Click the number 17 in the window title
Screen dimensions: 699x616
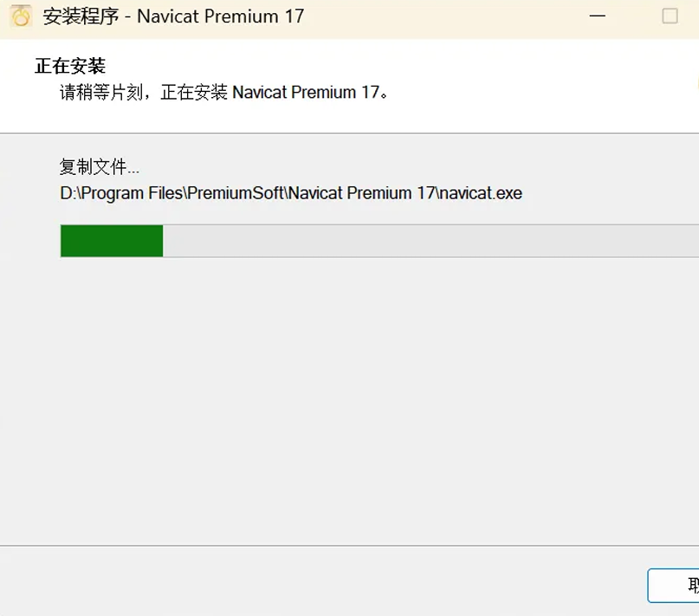294,16
